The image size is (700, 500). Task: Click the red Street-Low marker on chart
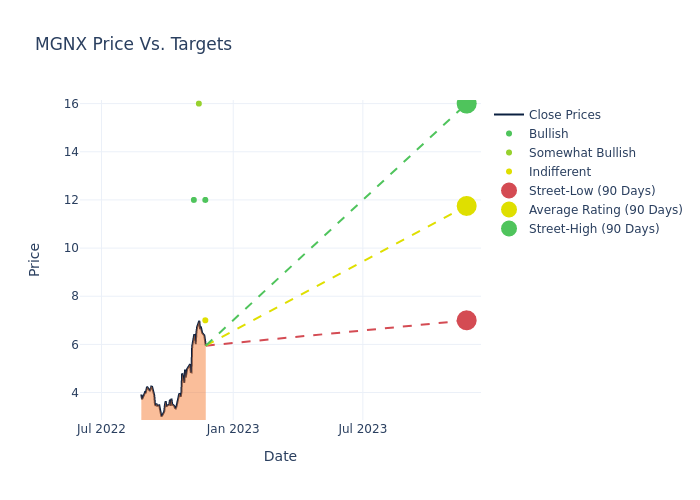tap(466, 320)
